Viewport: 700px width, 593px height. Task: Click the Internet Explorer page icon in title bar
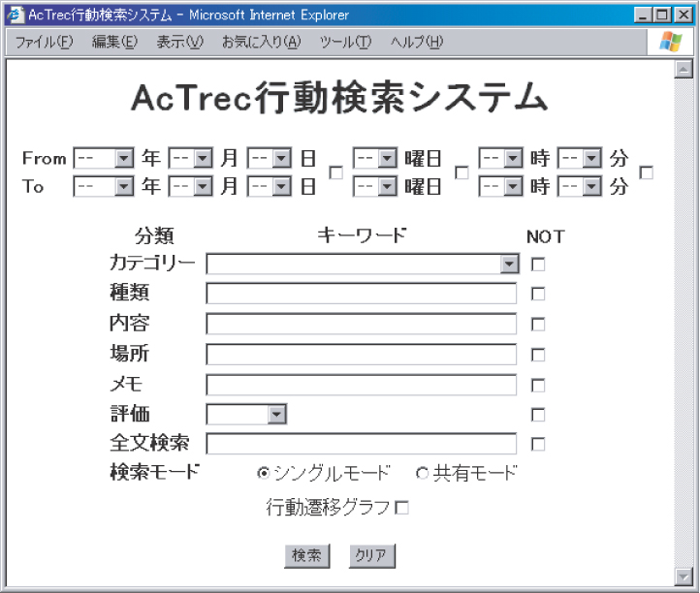(x=16, y=15)
